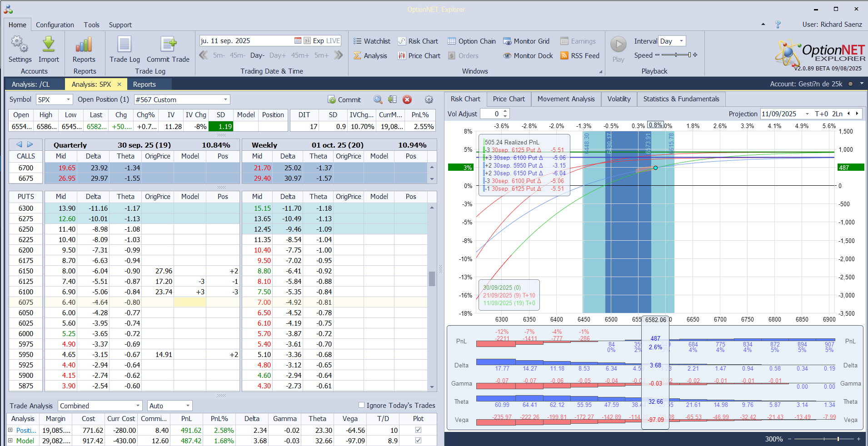Open the calendar date picker icon
The image size is (868, 446).
coord(298,41)
